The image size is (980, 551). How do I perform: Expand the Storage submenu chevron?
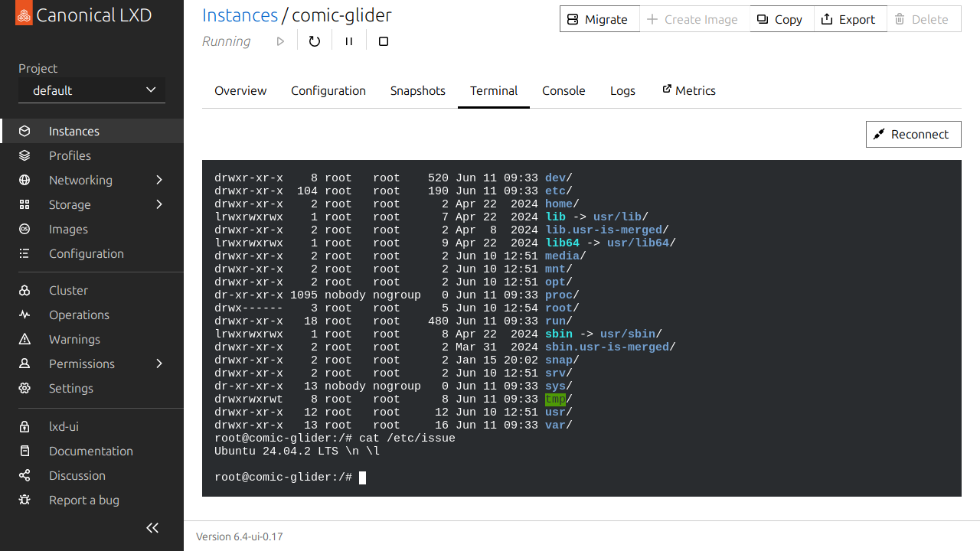[159, 204]
